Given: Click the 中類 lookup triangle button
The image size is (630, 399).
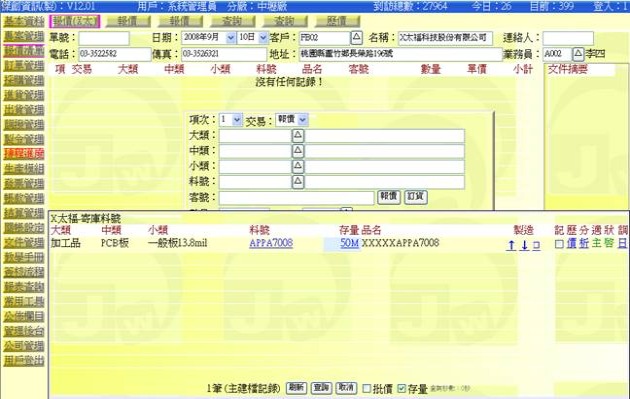Looking at the screenshot, I should pos(297,151).
